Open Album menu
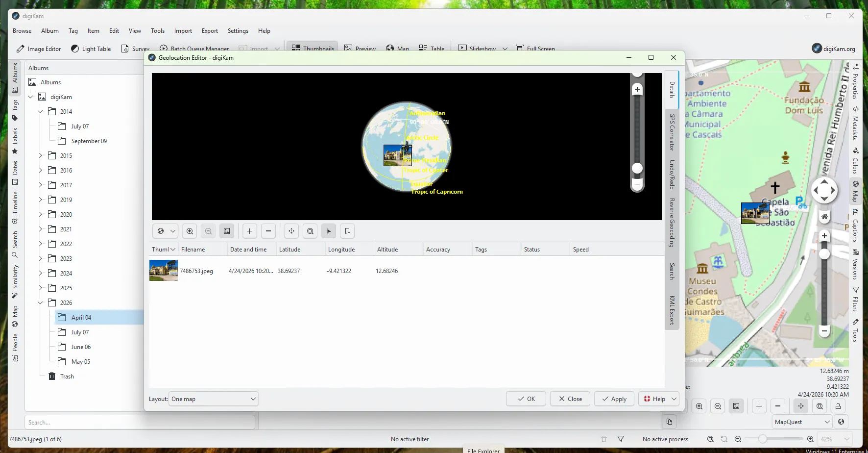868x453 pixels. click(x=50, y=31)
